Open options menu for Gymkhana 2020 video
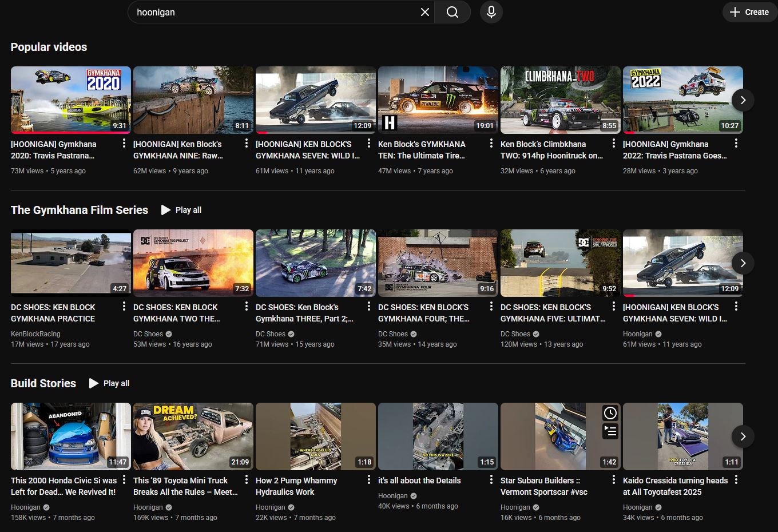 tap(124, 143)
